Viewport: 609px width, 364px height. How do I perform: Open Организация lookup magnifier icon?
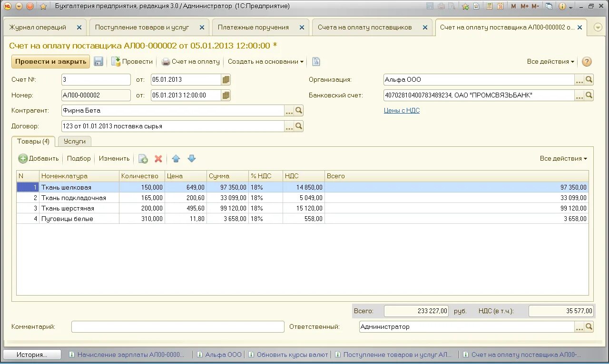pos(589,79)
